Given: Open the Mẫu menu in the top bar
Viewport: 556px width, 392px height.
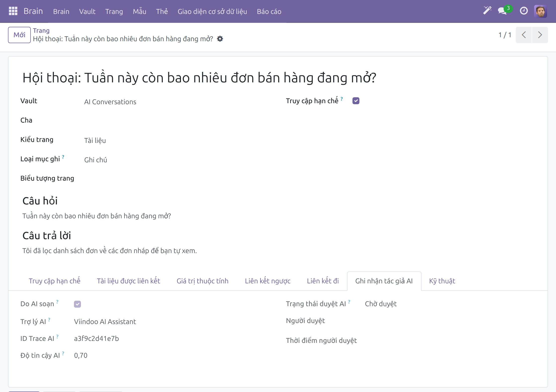Looking at the screenshot, I should (139, 11).
